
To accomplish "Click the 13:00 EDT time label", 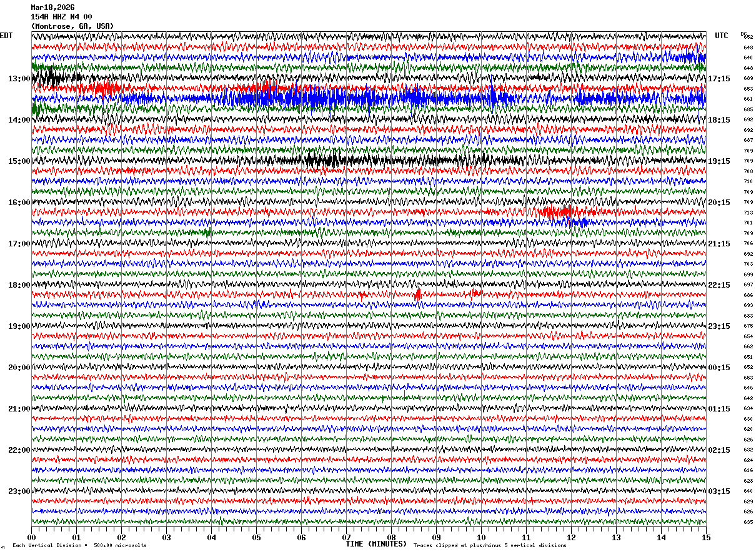I will click(19, 79).
